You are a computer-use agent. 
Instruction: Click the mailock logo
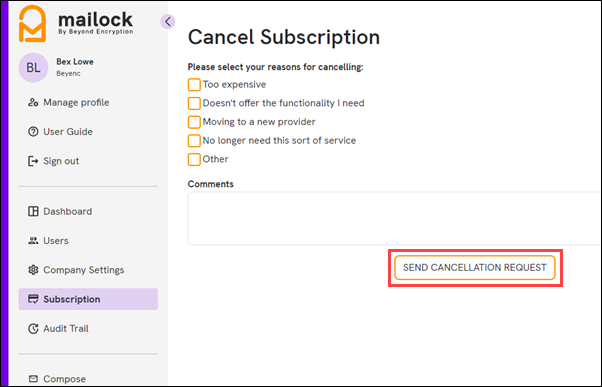[x=76, y=23]
